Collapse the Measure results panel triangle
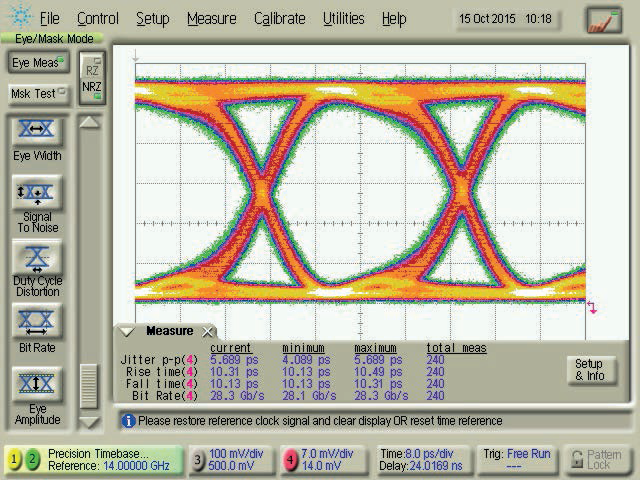Viewport: 640px width, 480px height. point(127,331)
